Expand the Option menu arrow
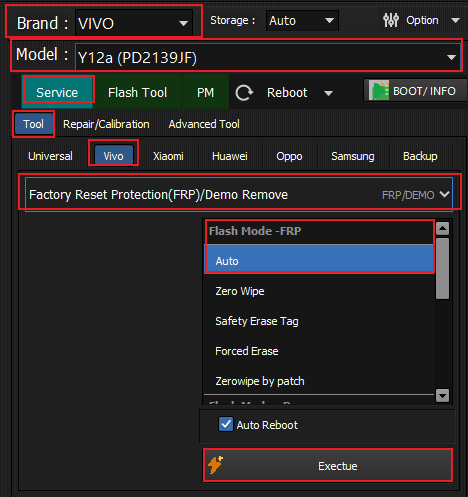Viewport: 468px width, 497px height. (455, 20)
